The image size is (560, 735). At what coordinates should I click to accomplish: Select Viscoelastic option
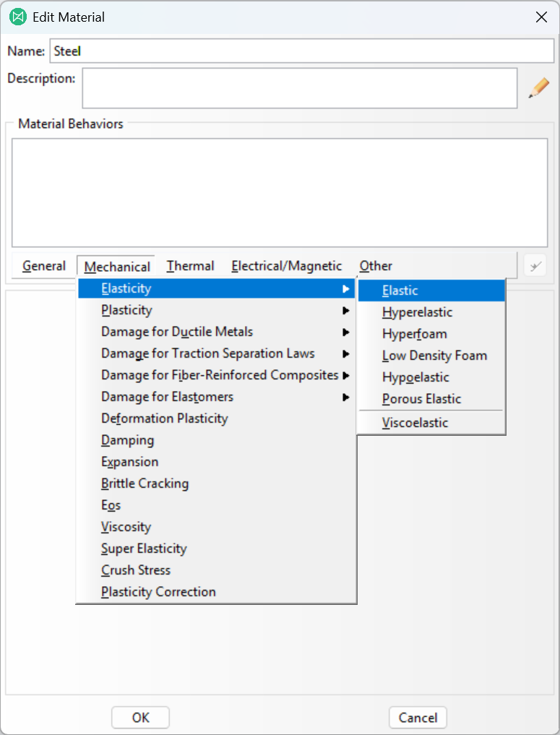pos(431,423)
